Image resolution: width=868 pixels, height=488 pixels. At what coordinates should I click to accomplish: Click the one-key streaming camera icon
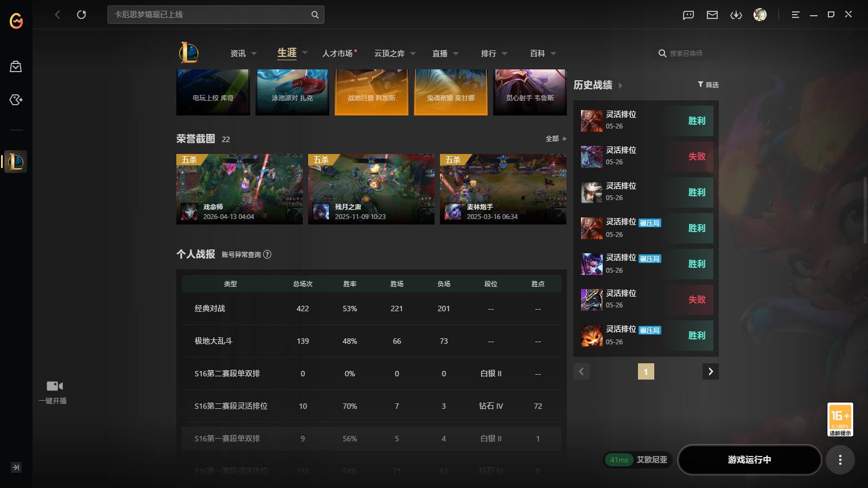coord(54,386)
